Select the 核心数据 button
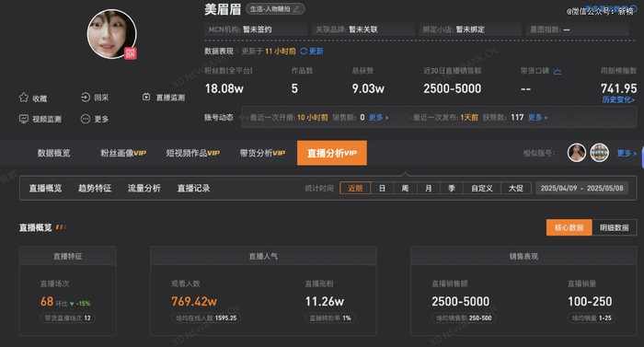 click(x=569, y=227)
